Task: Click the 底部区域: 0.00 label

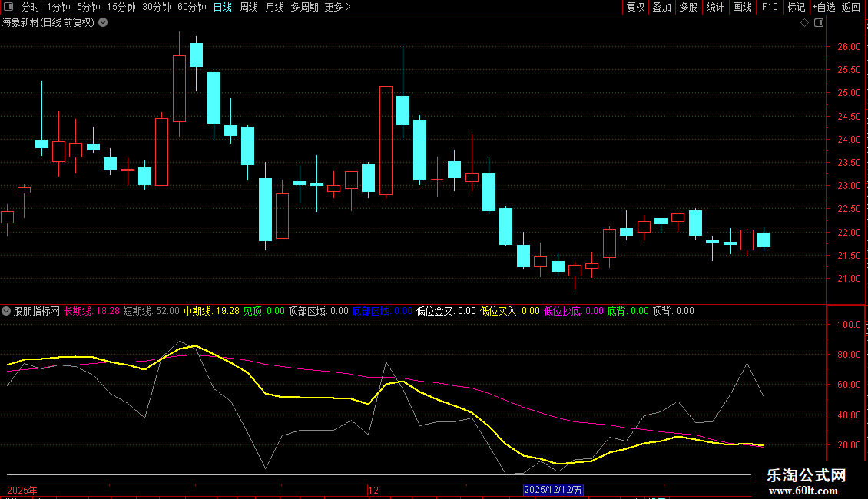Action: [382, 311]
